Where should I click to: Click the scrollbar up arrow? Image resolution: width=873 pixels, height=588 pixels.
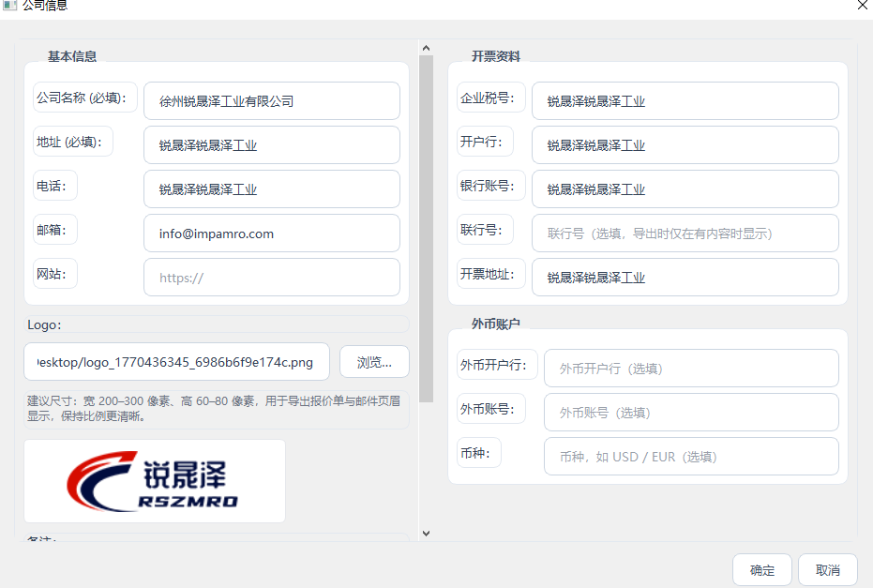[426, 48]
